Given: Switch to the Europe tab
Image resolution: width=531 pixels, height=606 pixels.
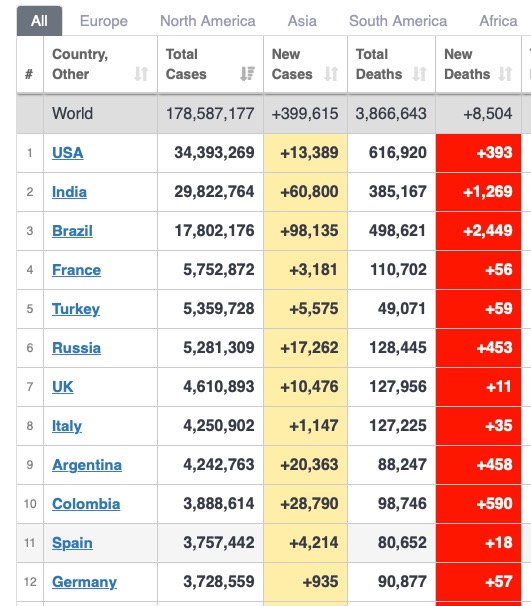Looking at the screenshot, I should tap(104, 21).
